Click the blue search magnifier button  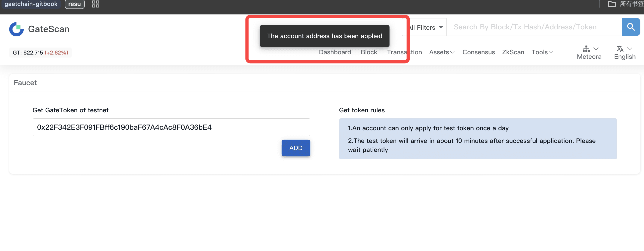(631, 27)
